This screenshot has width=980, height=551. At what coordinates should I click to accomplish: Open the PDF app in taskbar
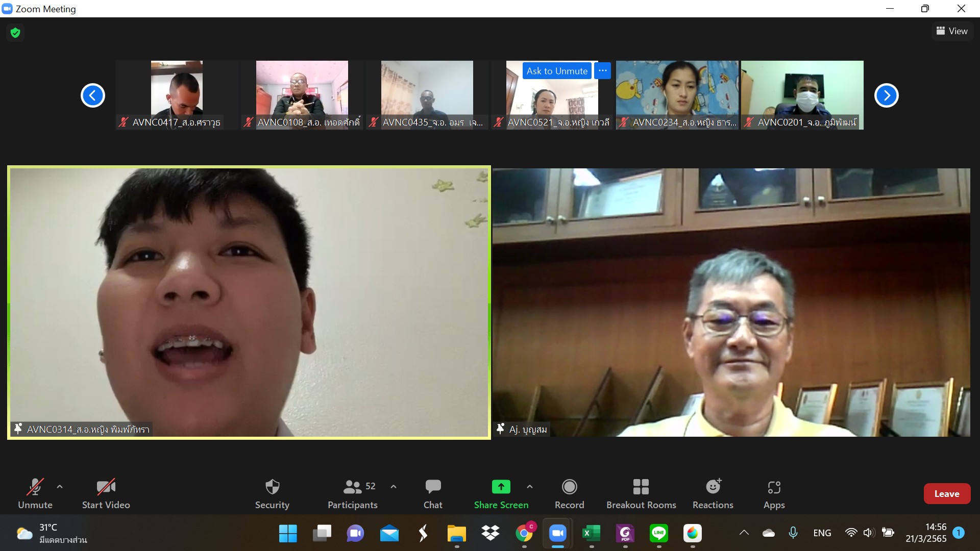pyautogui.click(x=625, y=533)
